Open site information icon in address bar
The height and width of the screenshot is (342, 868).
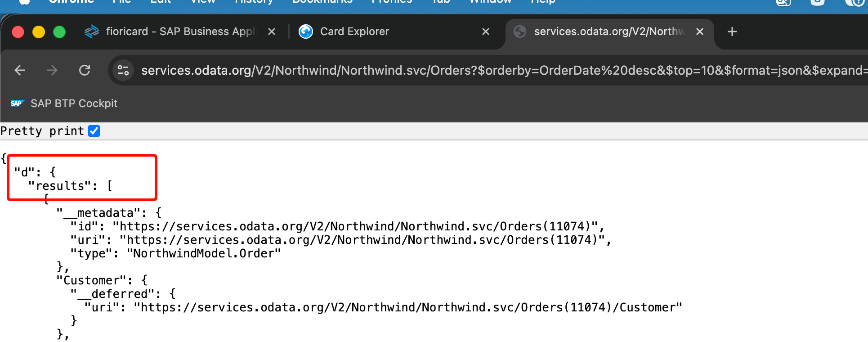(123, 70)
